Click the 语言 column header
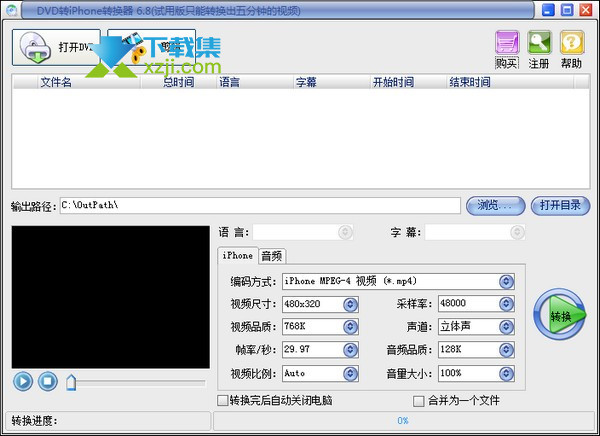600x436 pixels. pyautogui.click(x=255, y=82)
